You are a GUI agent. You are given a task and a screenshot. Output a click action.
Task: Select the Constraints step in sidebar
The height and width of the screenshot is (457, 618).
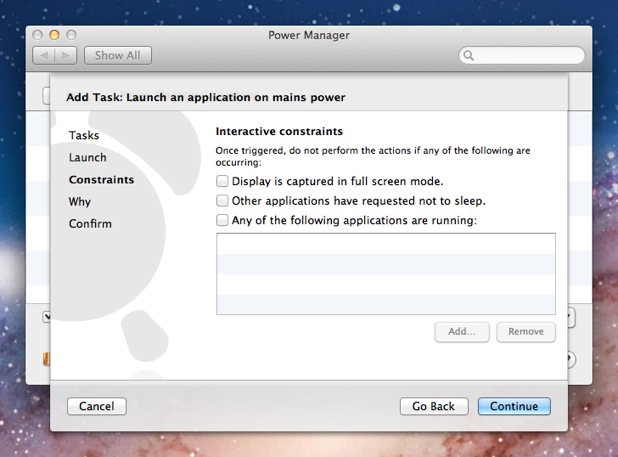pos(101,180)
